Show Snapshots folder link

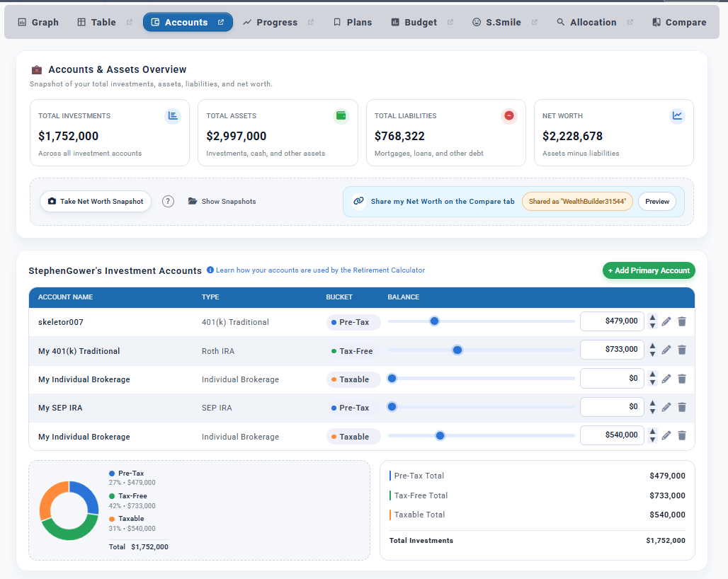coord(222,202)
